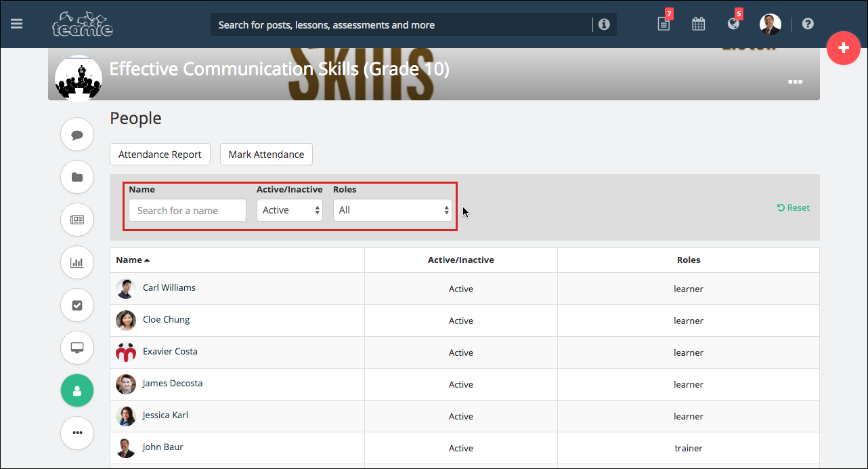Click the red plus create button

[844, 48]
